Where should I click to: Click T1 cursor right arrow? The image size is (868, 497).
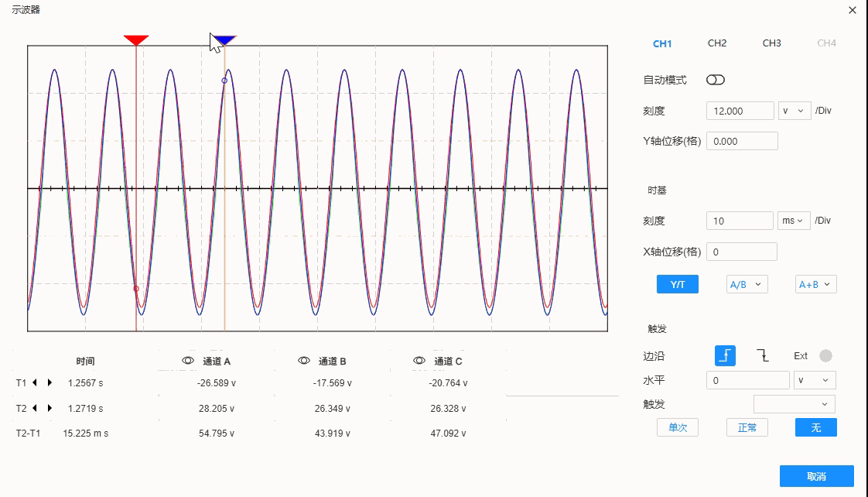pos(50,382)
